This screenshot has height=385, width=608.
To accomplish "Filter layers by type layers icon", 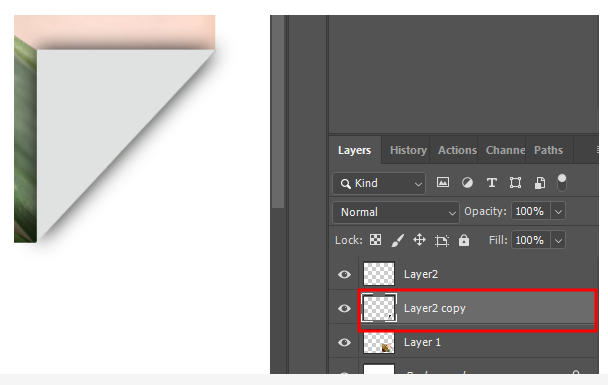I will pos(492,183).
